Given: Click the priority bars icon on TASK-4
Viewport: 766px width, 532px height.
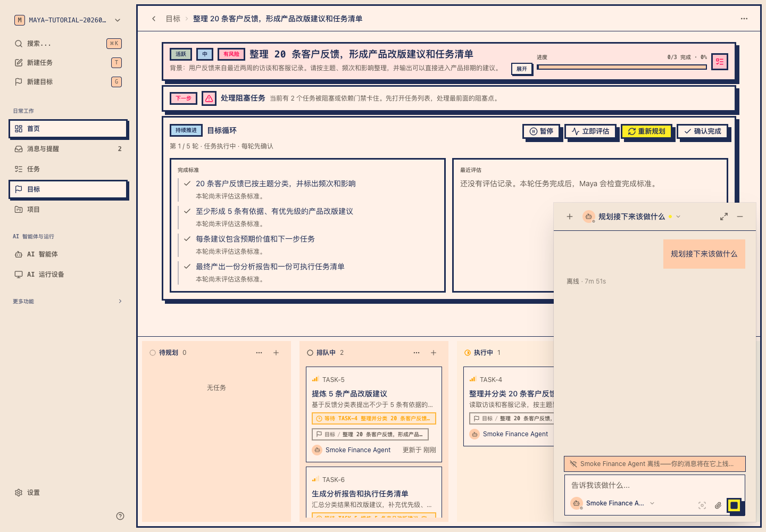Looking at the screenshot, I should [x=472, y=380].
